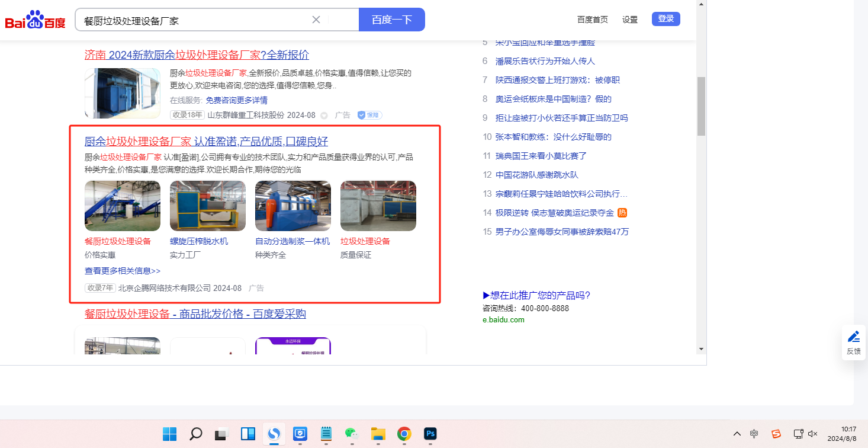Screen dimensions: 868x448
Task: Open Sogou input method tray icon
Action: tap(776, 434)
